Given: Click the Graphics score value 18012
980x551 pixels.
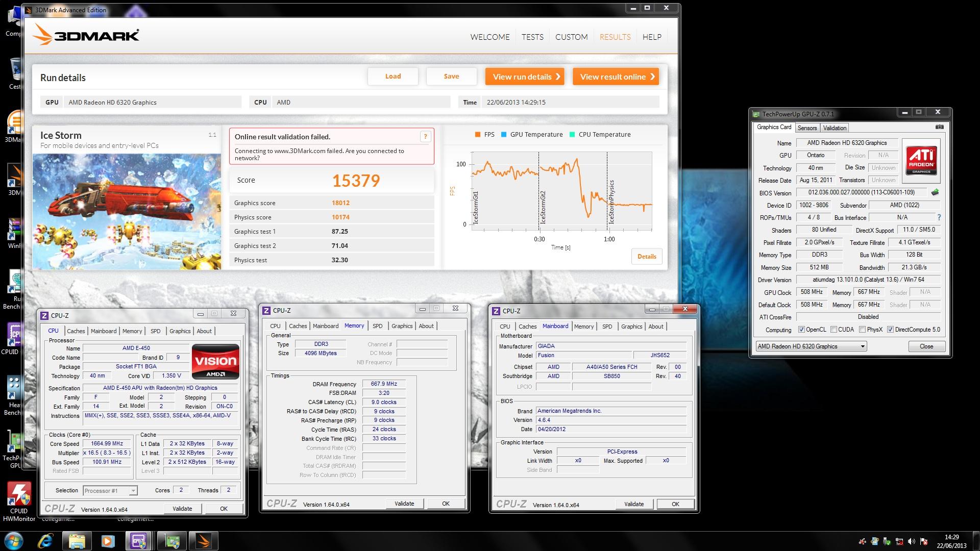Looking at the screenshot, I should (340, 203).
